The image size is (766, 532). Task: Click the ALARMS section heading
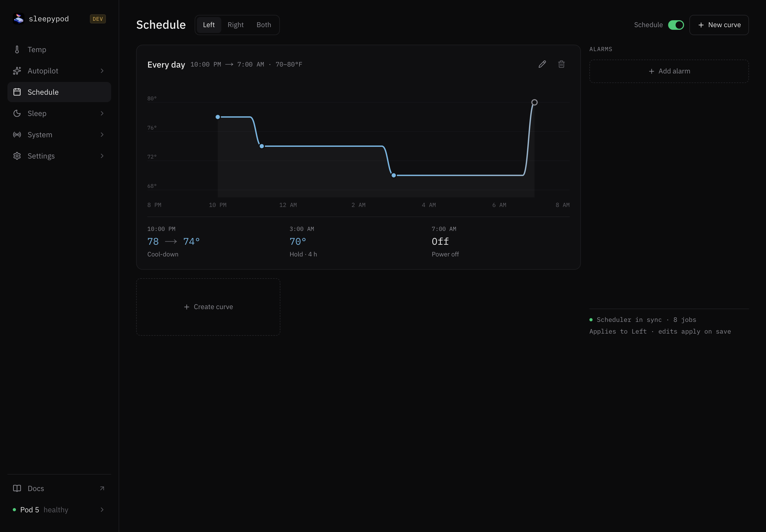[601, 49]
